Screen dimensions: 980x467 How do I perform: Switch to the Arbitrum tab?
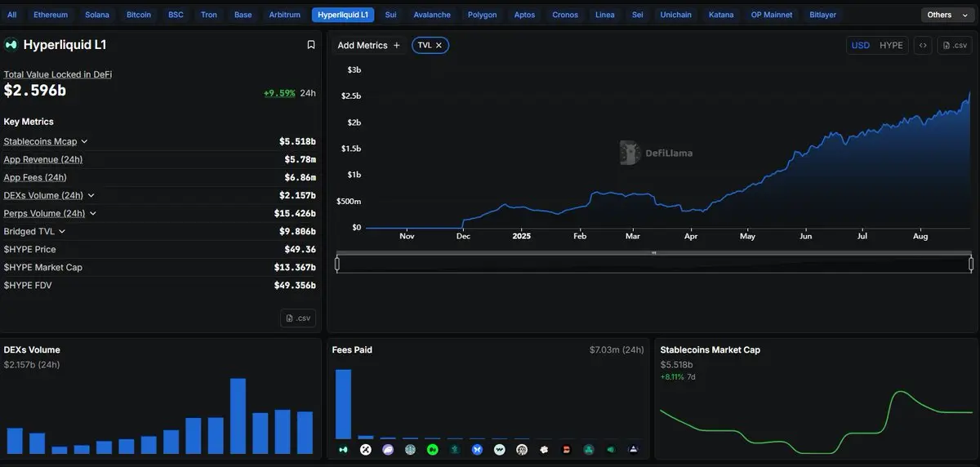285,15
